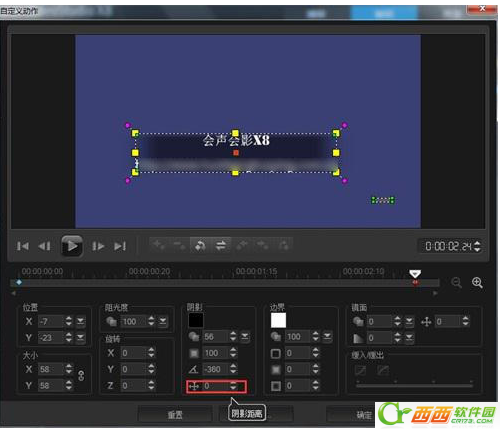The image size is (500, 429).
Task: Click the position X field showing -7
Action: (51, 321)
